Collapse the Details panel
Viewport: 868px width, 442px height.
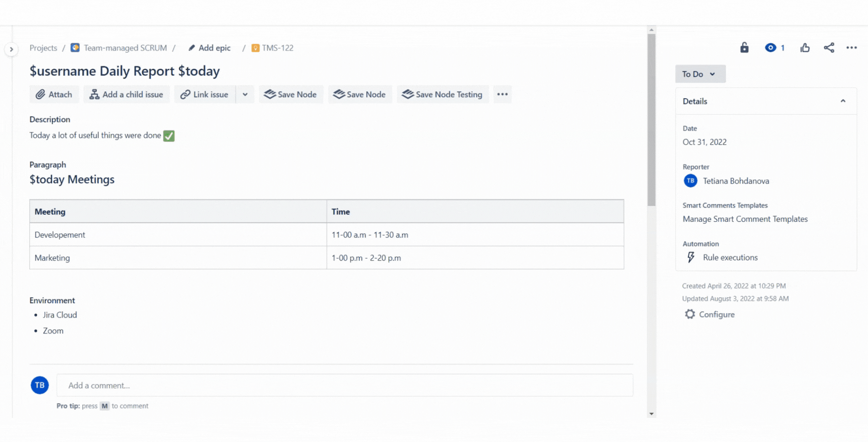click(843, 101)
